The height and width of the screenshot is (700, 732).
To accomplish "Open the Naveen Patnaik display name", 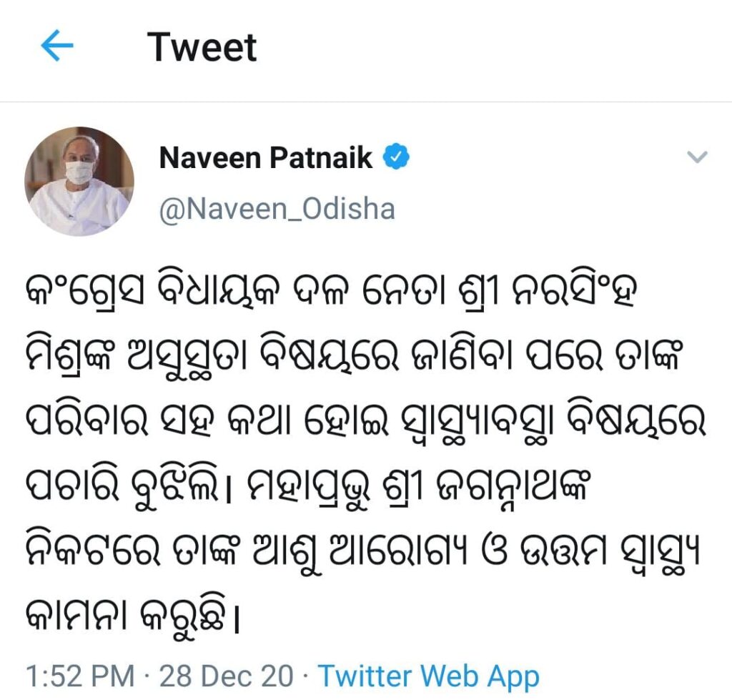I will point(266,157).
